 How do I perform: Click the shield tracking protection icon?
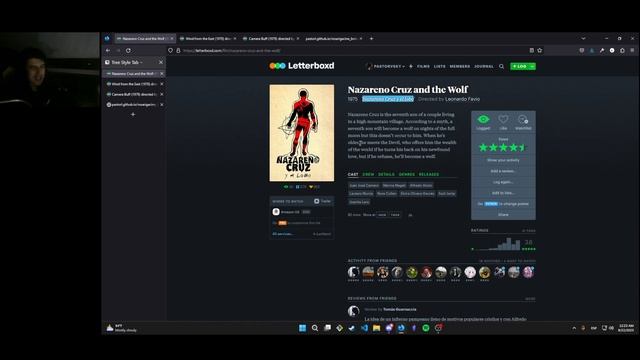tap(170, 50)
